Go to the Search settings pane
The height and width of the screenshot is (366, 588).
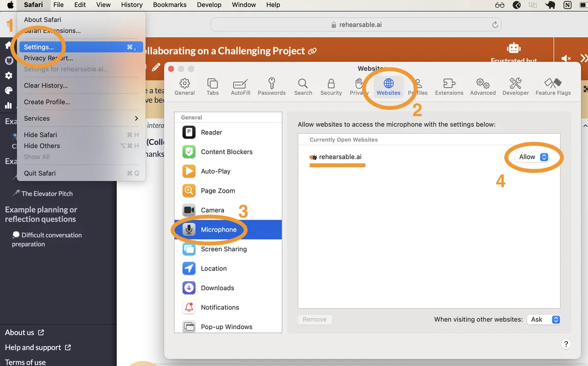point(303,86)
